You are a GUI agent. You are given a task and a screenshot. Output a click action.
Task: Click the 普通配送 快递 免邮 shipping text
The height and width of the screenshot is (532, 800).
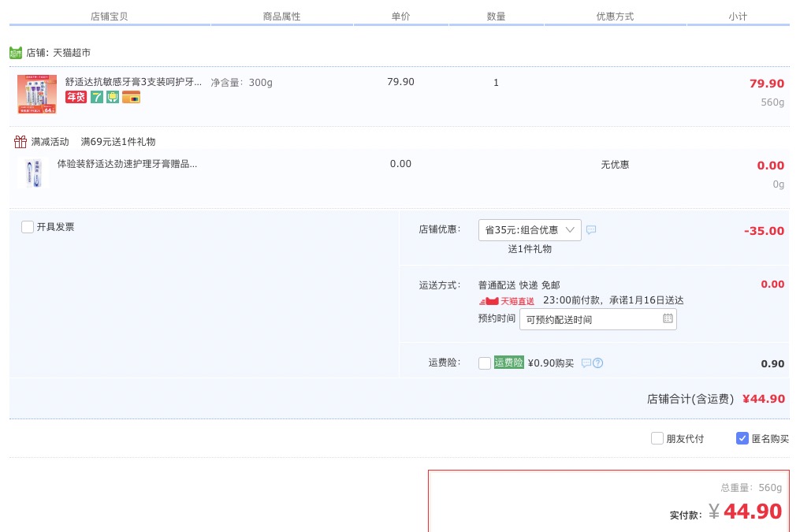519,285
